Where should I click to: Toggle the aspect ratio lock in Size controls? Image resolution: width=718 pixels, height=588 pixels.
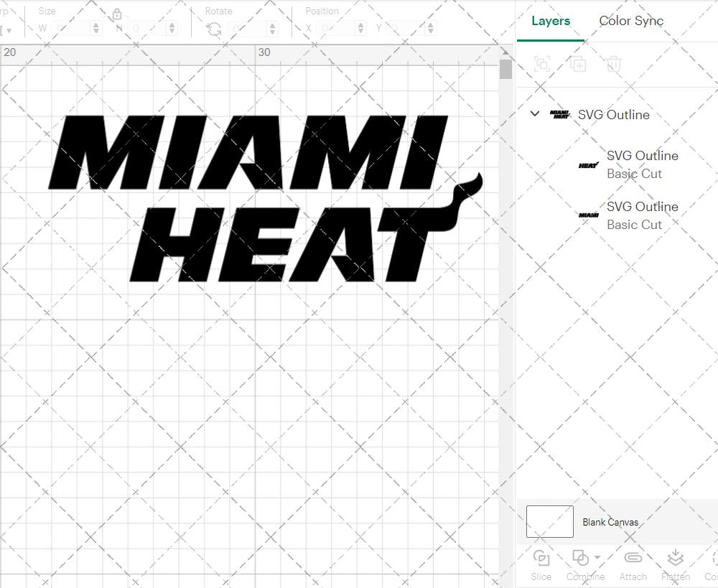(116, 14)
